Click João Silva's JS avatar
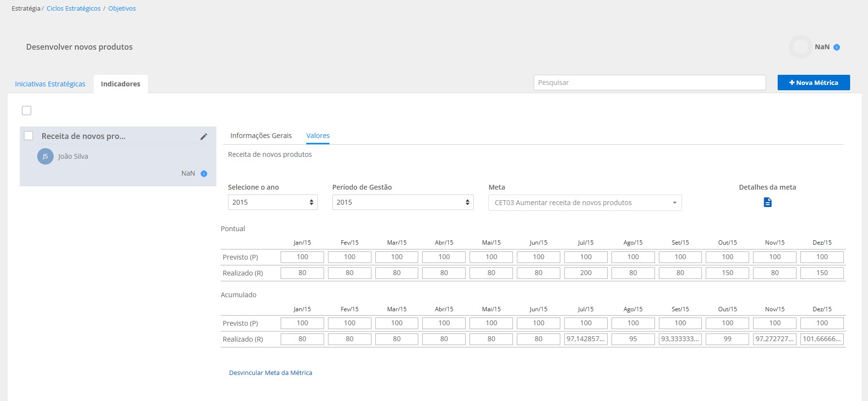 (45, 156)
